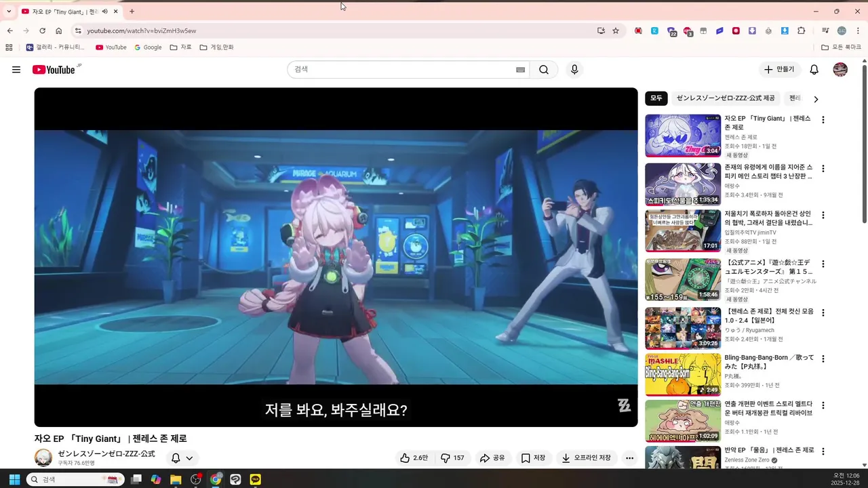Click the extension icon with badge 22
The image size is (868, 488).
click(671, 31)
